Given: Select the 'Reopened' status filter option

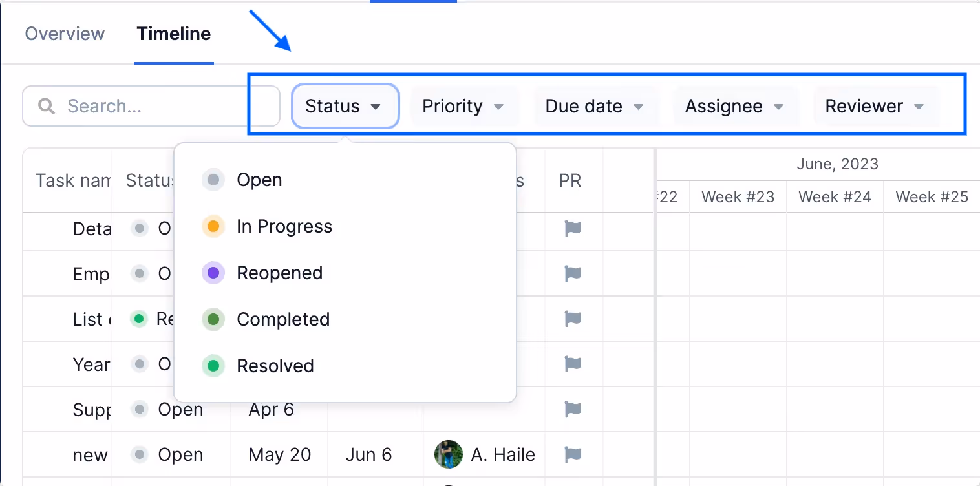Looking at the screenshot, I should pyautogui.click(x=280, y=273).
